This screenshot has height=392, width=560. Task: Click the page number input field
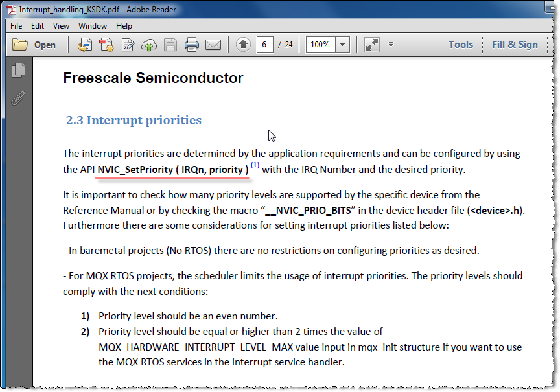264,45
